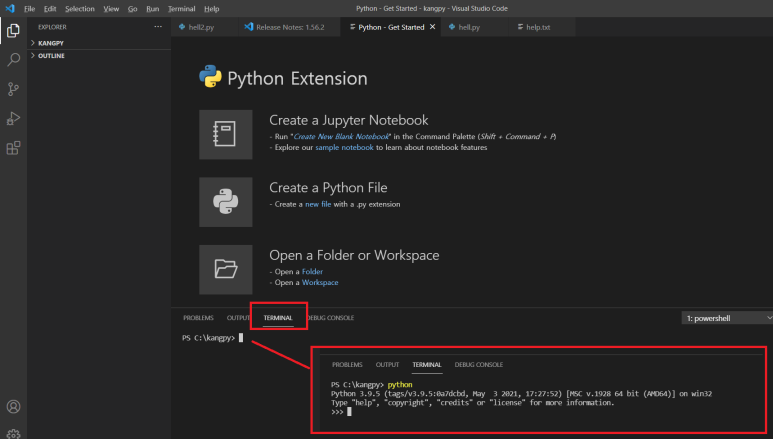Click the Jupyter Notebook tile icon
773x439 pixels.
click(x=226, y=135)
